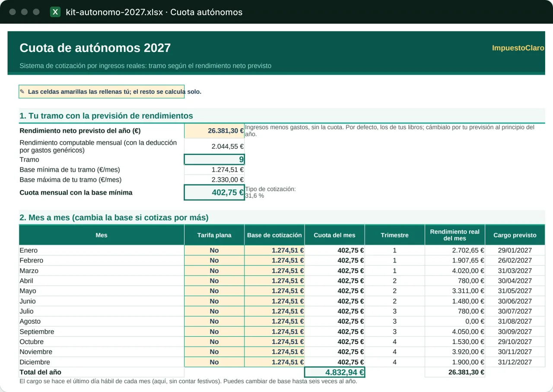Click the Base de cotización column header
The height and width of the screenshot is (392, 553).
274,235
